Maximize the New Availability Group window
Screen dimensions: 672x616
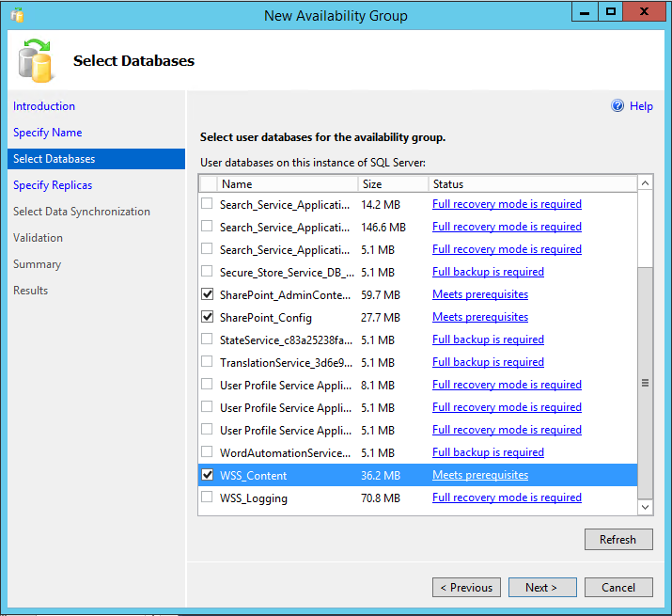tap(610, 11)
